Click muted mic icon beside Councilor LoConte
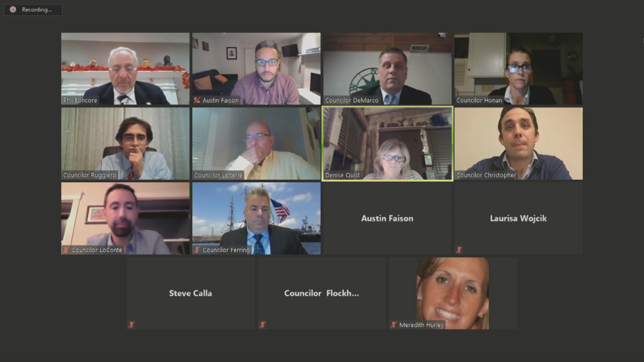644x362 pixels. tap(66, 250)
